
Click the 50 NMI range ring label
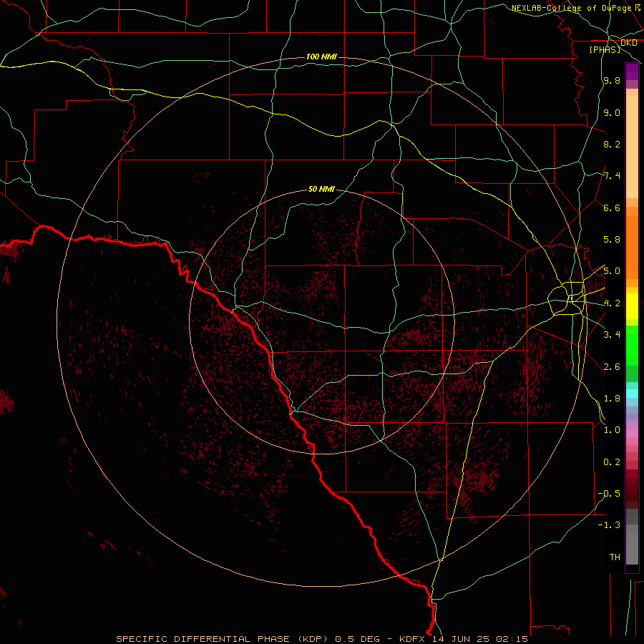[321, 189]
